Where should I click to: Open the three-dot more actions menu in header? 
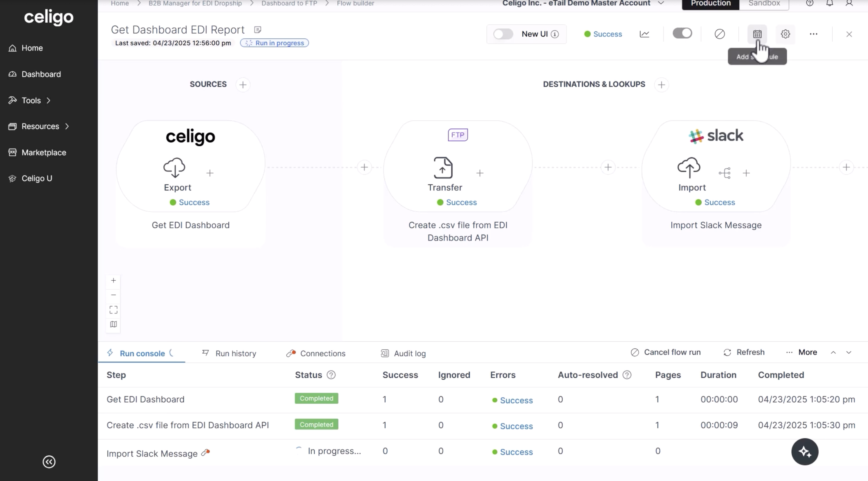tap(813, 34)
